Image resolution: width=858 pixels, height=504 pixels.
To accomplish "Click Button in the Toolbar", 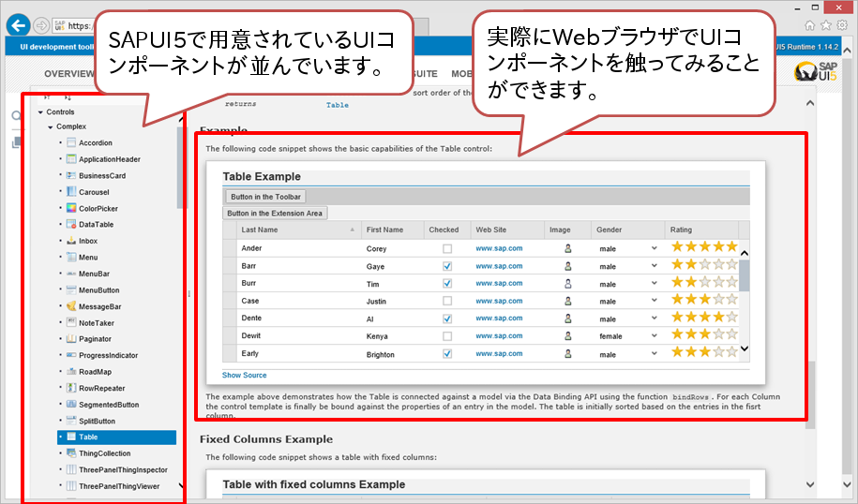I will coord(265,197).
